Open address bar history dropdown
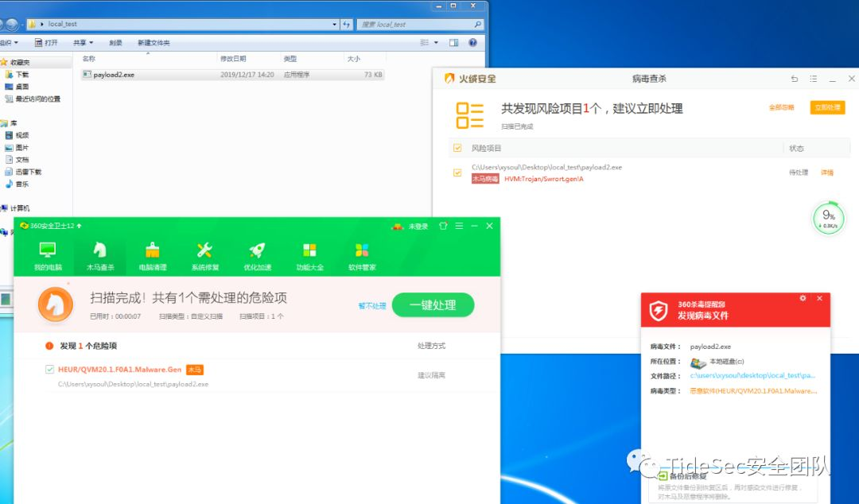The width and height of the screenshot is (859, 504). [335, 24]
